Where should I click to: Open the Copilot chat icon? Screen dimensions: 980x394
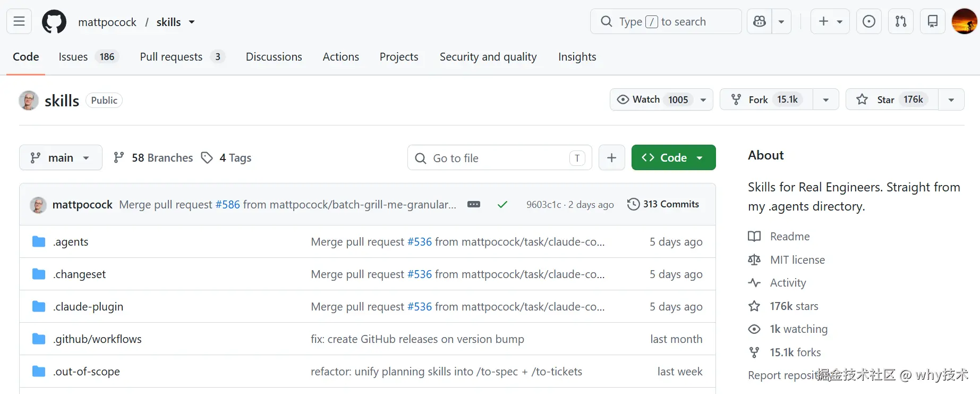coord(760,21)
